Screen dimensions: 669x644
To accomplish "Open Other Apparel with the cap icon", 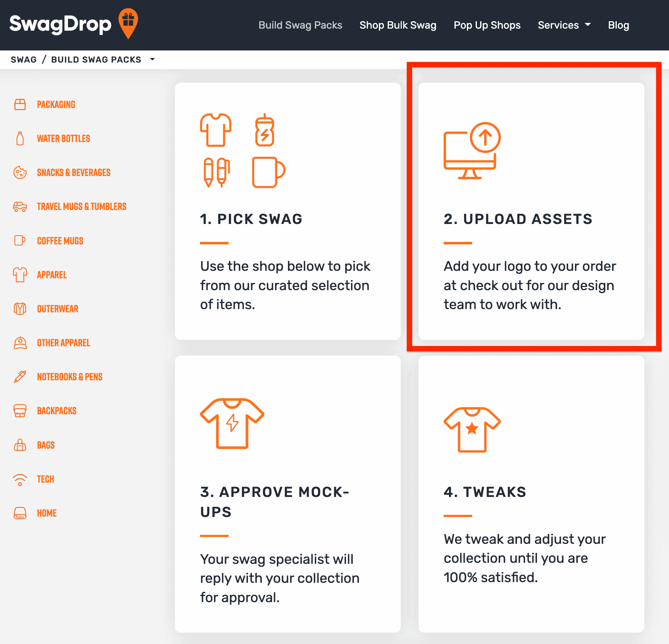I will [x=20, y=343].
